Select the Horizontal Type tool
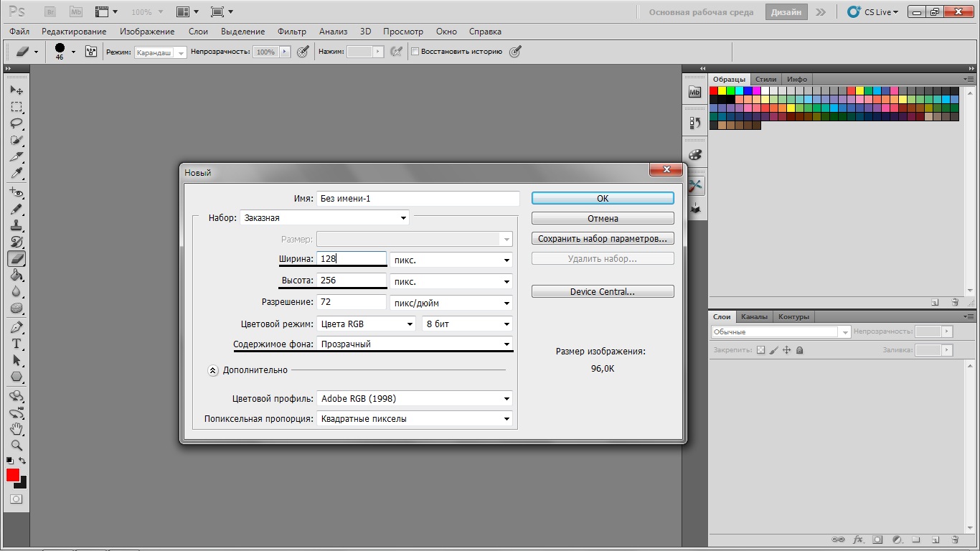 point(17,344)
